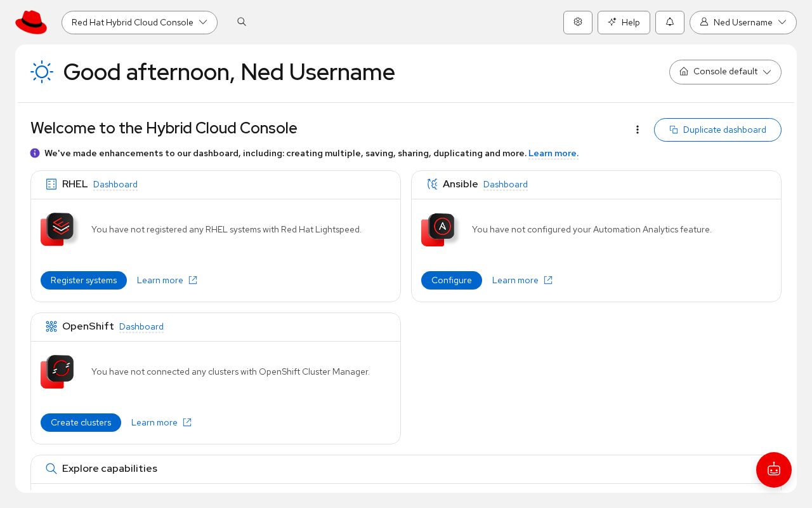Click external link icon beside Ansible Learn more
This screenshot has height=508, width=812.
[x=548, y=280]
